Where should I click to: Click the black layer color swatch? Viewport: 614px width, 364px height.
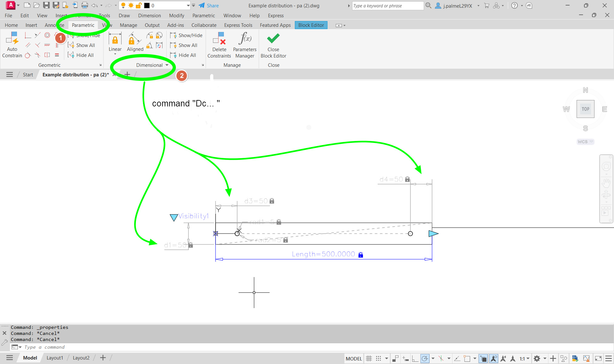coord(147,5)
